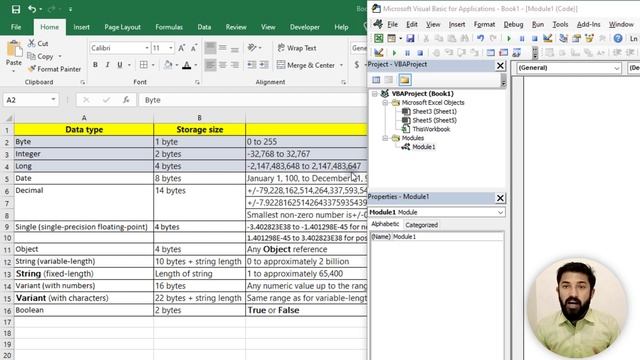Click View Microsoft Excel icon in VBA toolbar

coord(378,38)
